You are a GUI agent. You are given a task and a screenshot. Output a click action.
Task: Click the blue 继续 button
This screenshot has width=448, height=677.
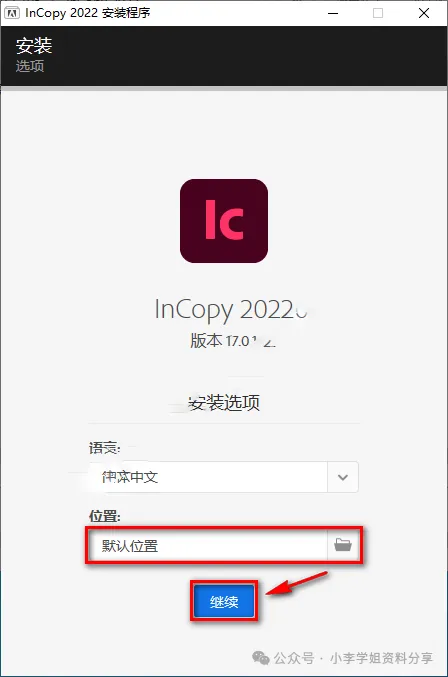click(x=224, y=601)
